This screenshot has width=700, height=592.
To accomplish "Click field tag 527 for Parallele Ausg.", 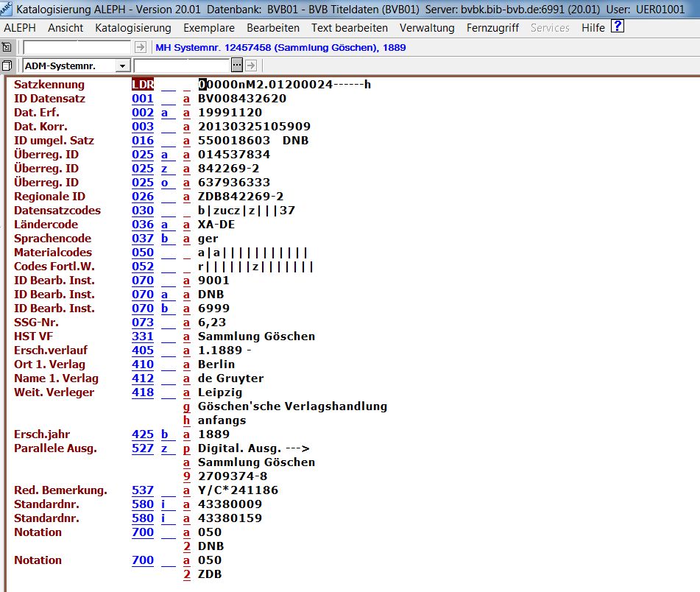I will 143,448.
